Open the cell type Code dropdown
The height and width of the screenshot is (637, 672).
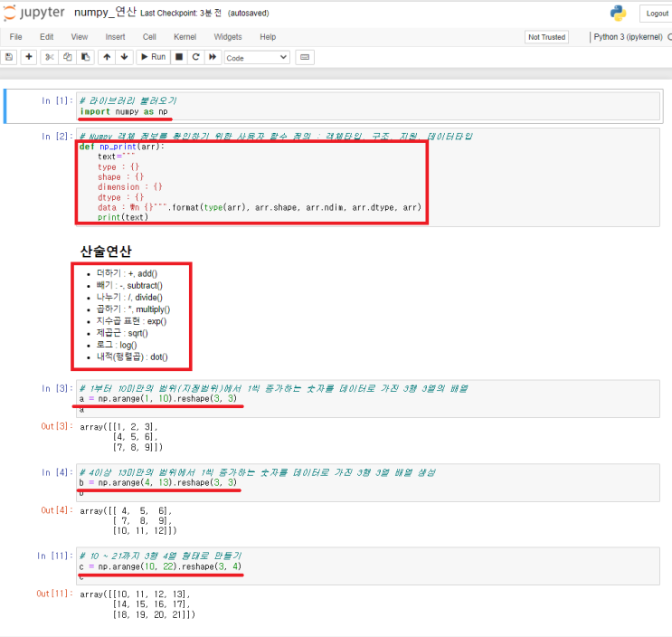coord(257,57)
